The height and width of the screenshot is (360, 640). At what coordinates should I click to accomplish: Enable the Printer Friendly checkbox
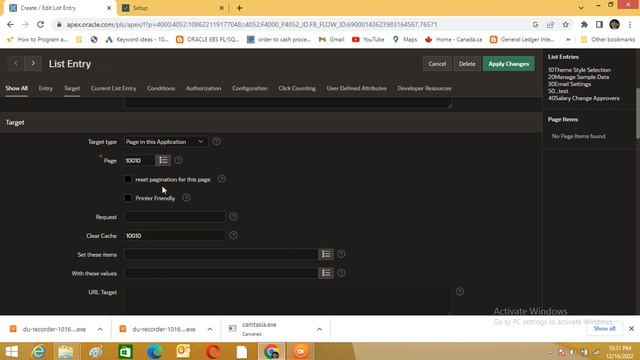point(128,198)
